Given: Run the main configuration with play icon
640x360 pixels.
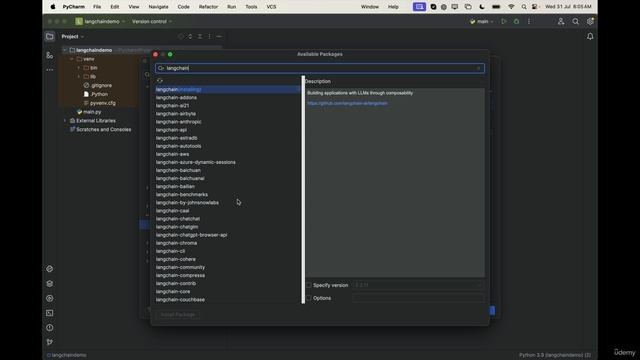Looking at the screenshot, I should 504,22.
